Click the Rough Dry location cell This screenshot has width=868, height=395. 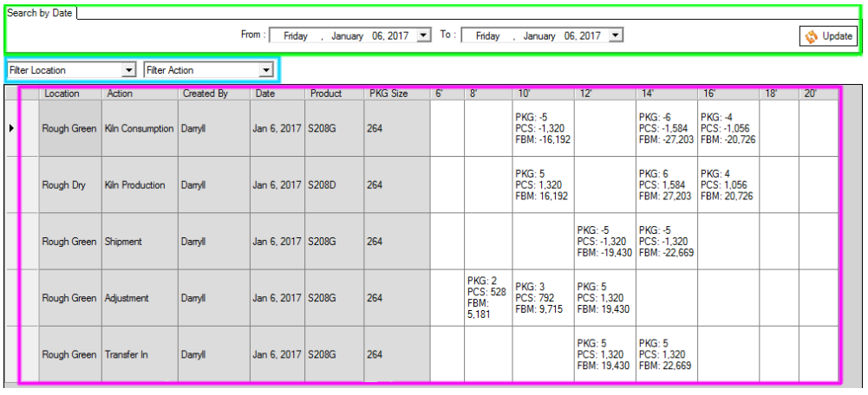(x=70, y=185)
